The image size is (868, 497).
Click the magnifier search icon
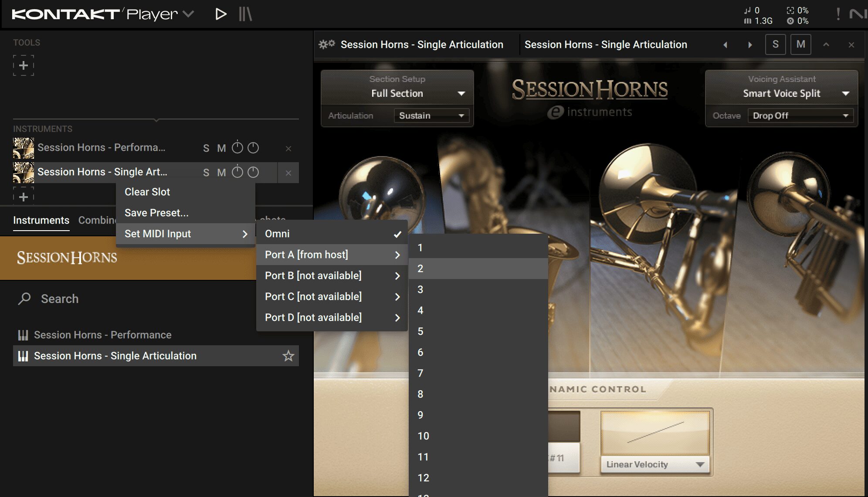pos(24,299)
